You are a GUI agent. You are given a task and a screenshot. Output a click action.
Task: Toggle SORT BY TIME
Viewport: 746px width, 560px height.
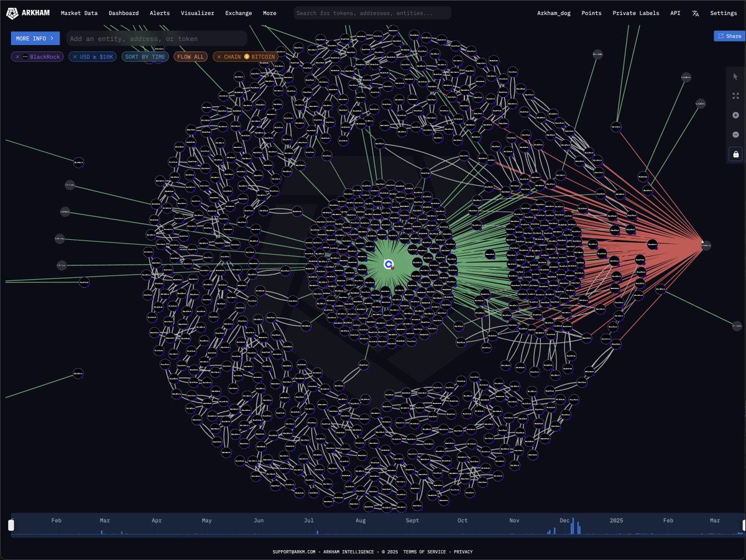(x=145, y=57)
